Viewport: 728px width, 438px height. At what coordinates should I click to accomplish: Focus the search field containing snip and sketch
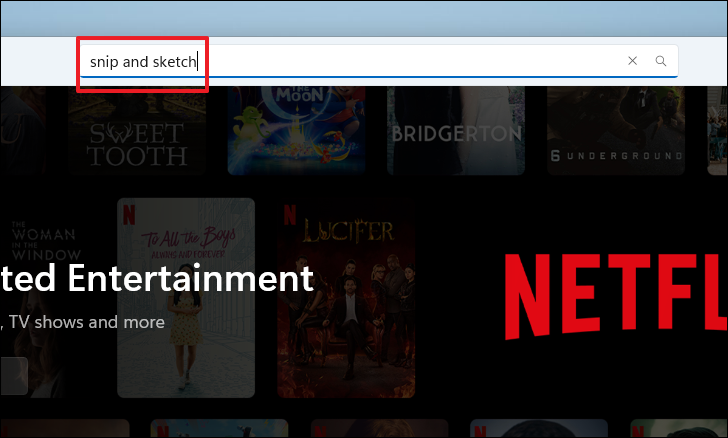(x=379, y=61)
